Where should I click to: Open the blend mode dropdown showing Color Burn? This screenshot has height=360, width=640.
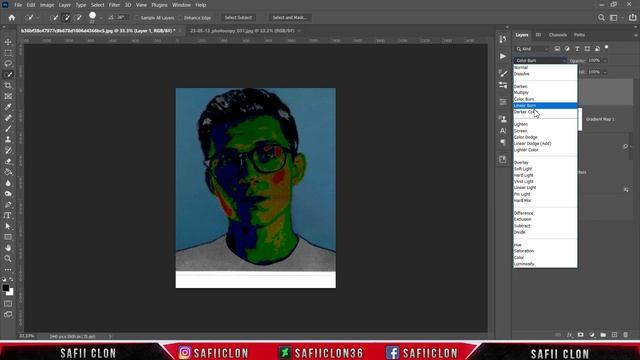coord(540,60)
